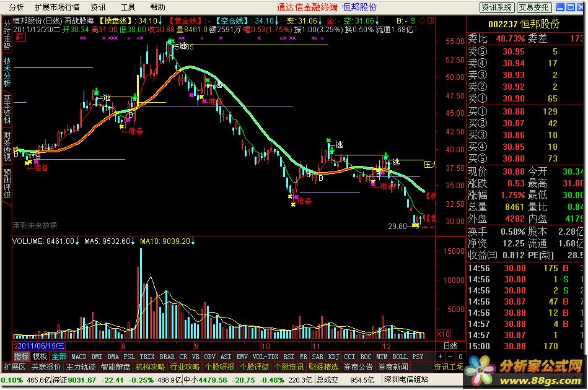
Task: Select the OBV indicator
Action: (x=210, y=357)
